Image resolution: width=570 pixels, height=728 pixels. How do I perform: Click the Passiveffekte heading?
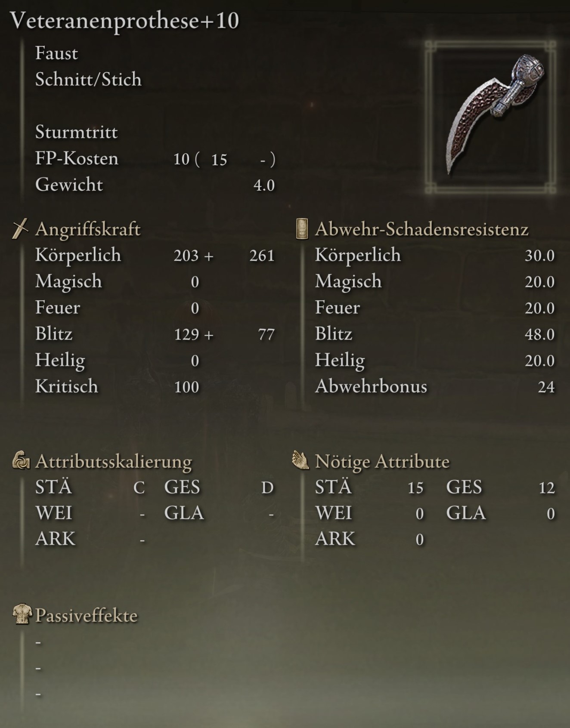click(86, 615)
